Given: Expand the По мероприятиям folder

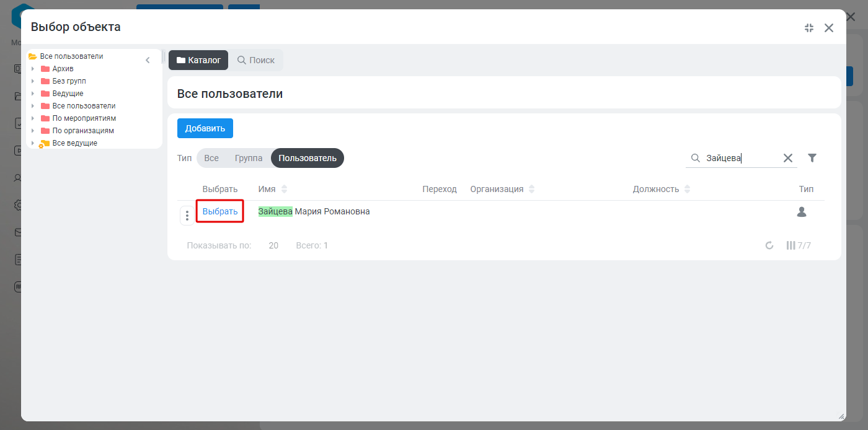Looking at the screenshot, I should (33, 118).
